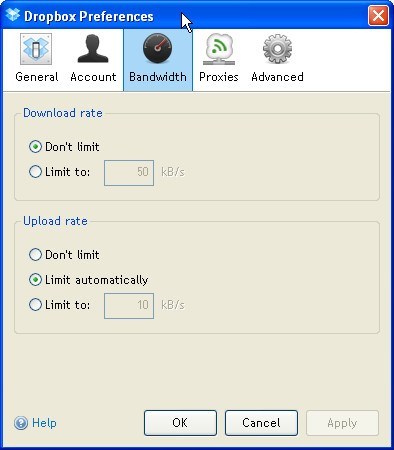394x450 pixels.
Task: Click the blue Help question mark icon
Action: [x=21, y=423]
